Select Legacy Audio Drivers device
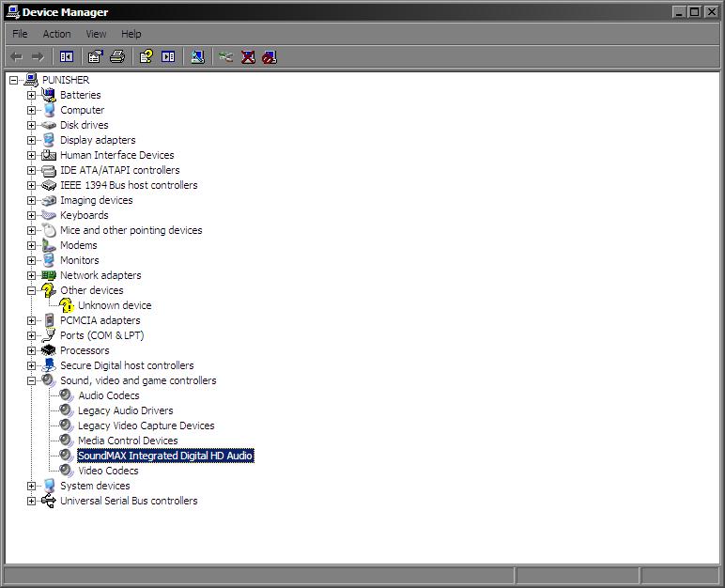 tap(126, 410)
